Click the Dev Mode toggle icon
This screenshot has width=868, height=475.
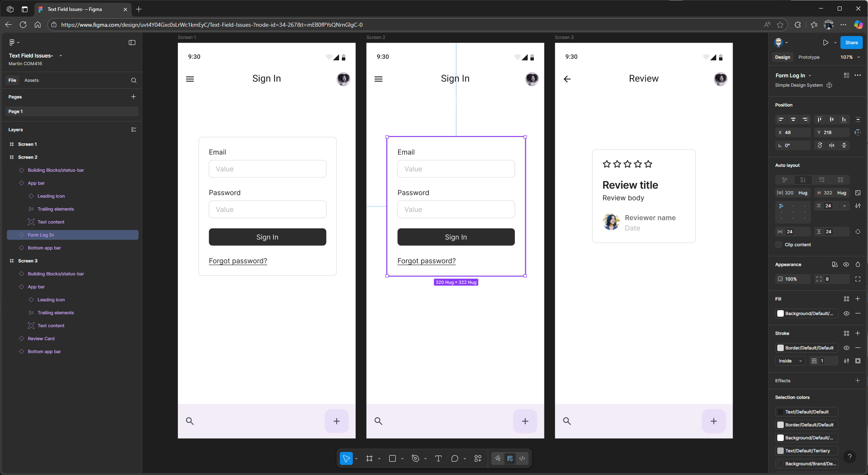522,458
